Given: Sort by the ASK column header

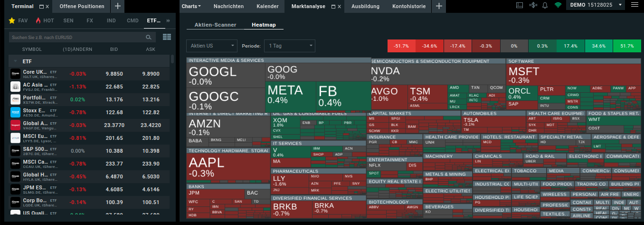Looking at the screenshot, I should [x=151, y=49].
